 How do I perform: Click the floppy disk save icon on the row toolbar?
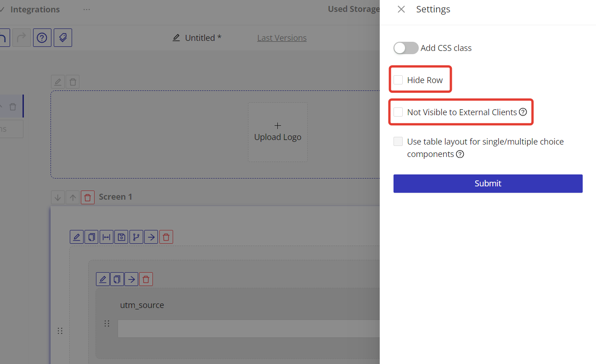(121, 237)
